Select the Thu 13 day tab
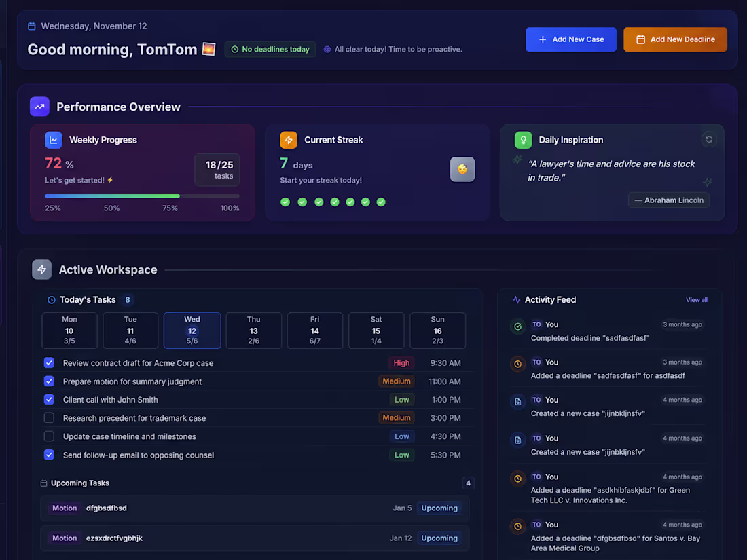The width and height of the screenshot is (747, 560). pos(253,331)
